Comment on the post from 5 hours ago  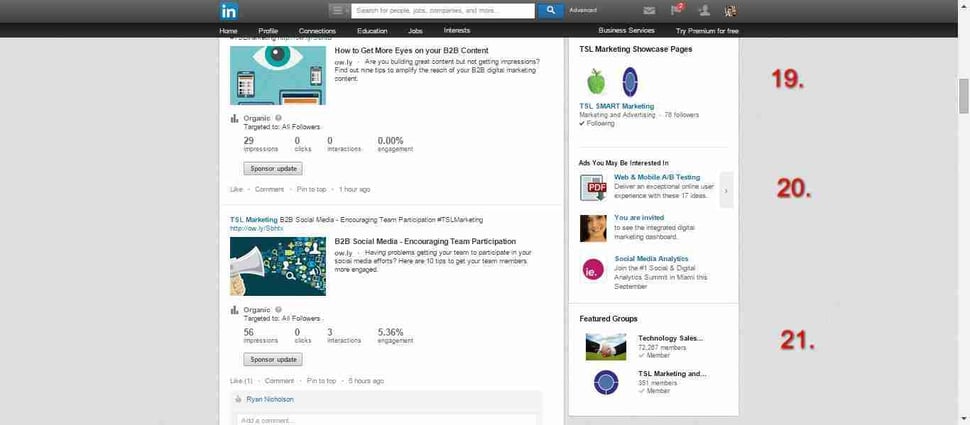tap(279, 381)
